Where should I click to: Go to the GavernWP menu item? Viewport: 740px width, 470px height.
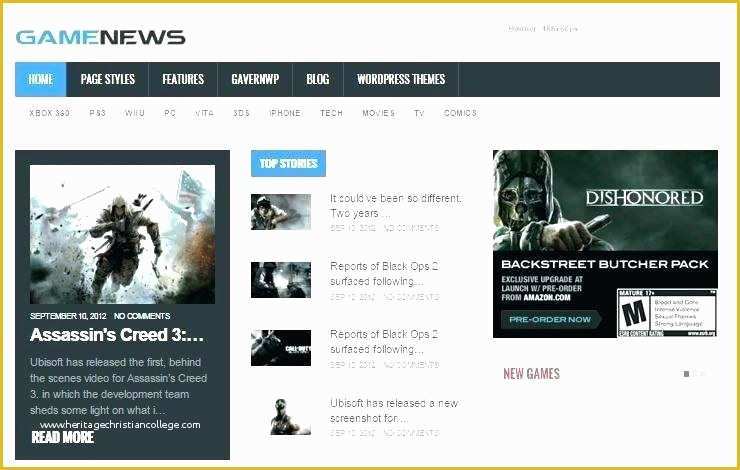pos(255,79)
